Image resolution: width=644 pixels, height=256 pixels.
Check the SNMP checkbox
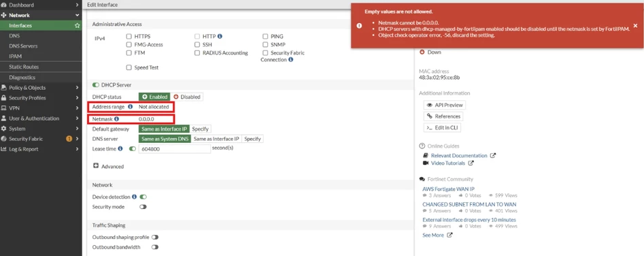click(x=265, y=44)
